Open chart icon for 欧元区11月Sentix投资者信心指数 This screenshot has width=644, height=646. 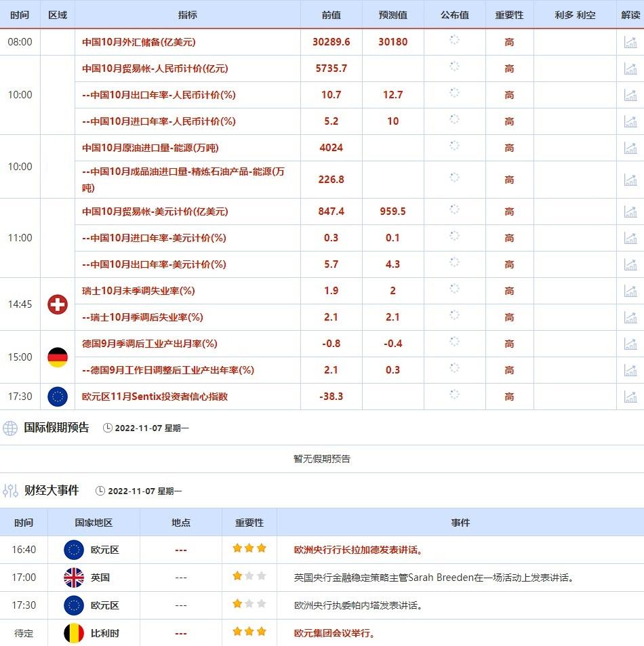[x=630, y=397]
